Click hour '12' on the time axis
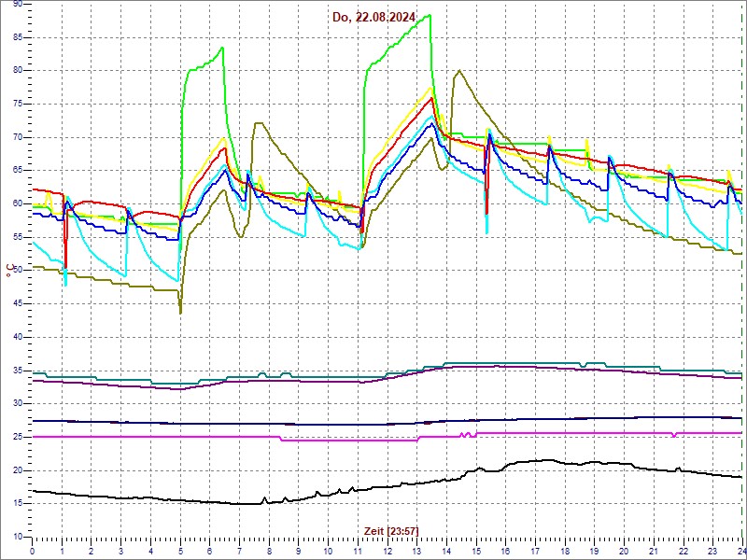 (x=387, y=551)
